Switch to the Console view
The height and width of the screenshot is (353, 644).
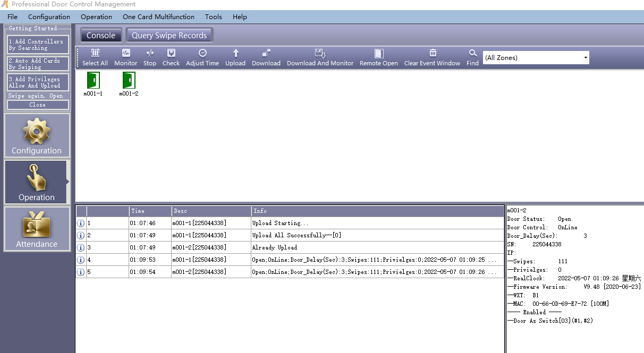(x=101, y=36)
